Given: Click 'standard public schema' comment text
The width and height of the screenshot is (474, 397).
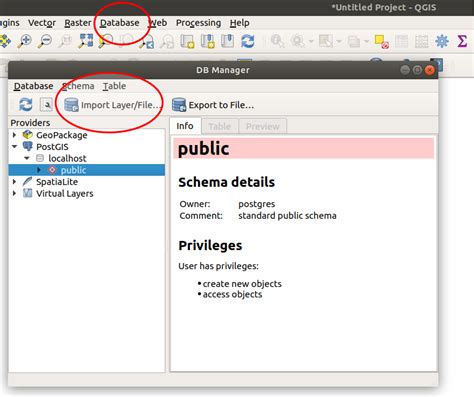Looking at the screenshot, I should (x=287, y=216).
